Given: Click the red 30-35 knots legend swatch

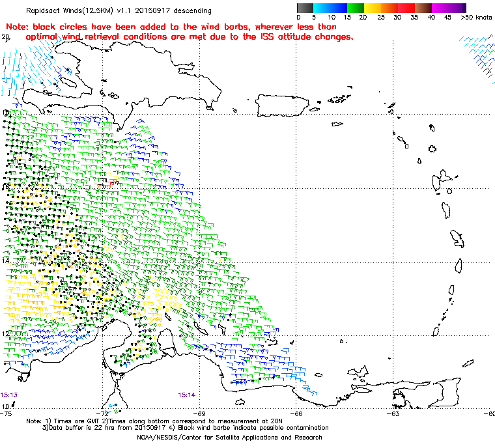Looking at the screenshot, I should tap(406, 8).
